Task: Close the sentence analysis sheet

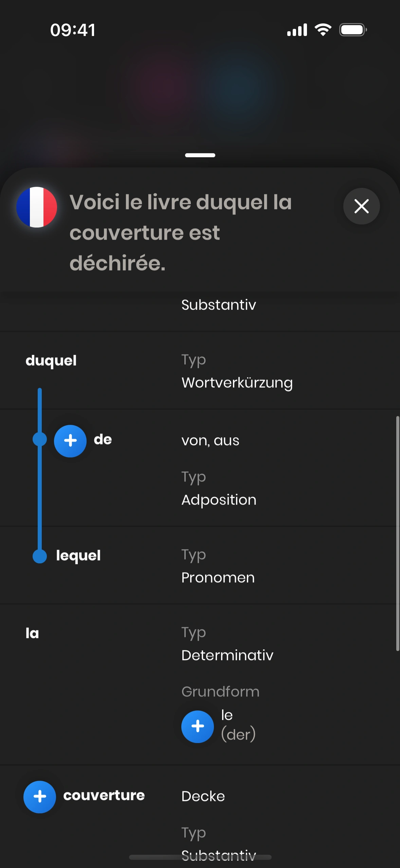Action: click(361, 206)
